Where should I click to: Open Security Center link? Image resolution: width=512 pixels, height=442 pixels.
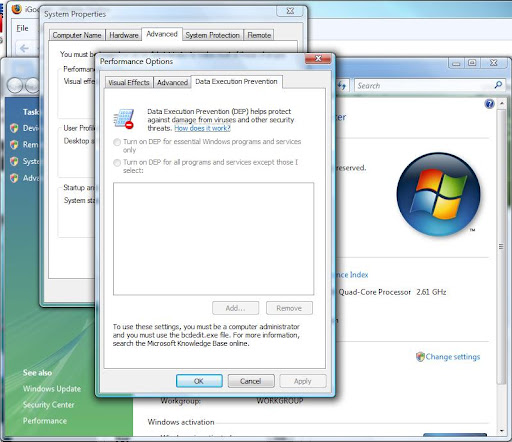coord(48,405)
